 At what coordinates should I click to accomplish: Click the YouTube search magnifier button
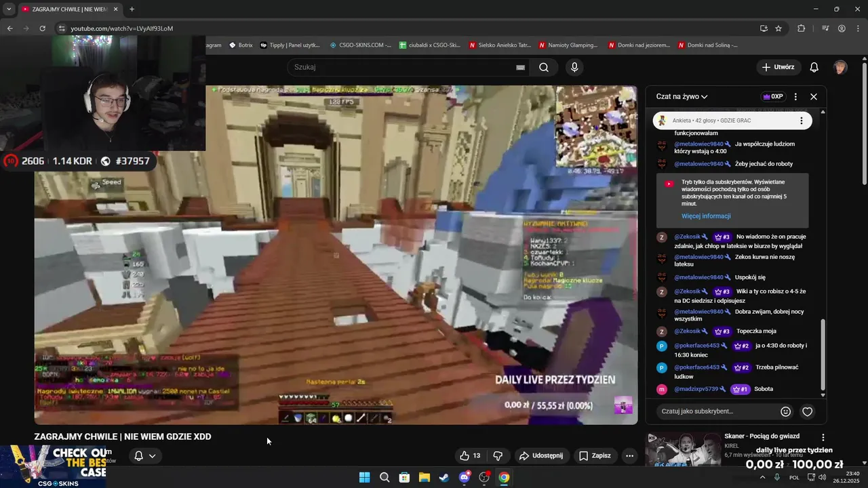point(544,67)
